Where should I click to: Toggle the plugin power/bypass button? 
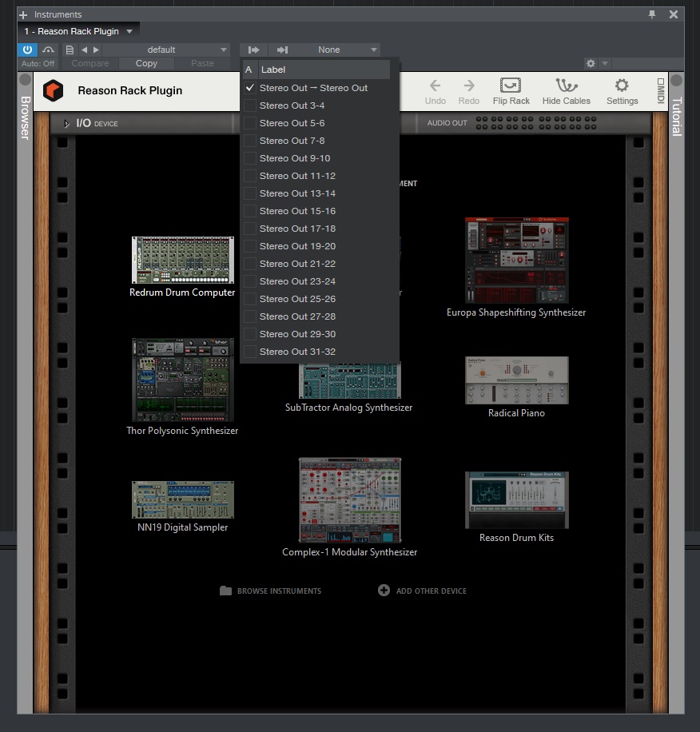click(27, 50)
